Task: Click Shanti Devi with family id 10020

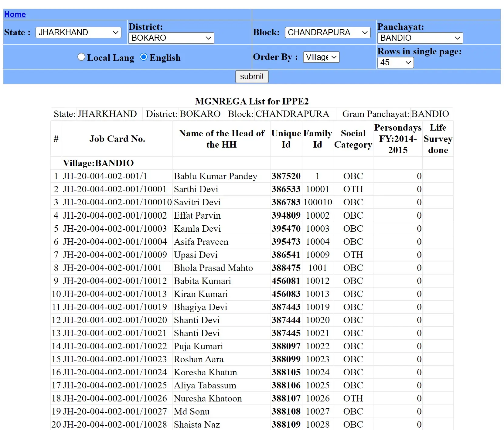Action: coord(197,320)
